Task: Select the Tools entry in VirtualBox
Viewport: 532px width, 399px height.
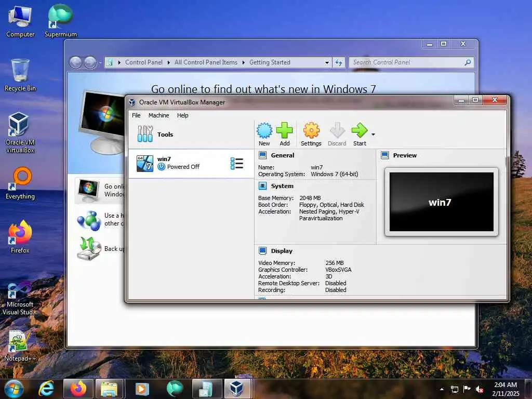Action: (191, 135)
